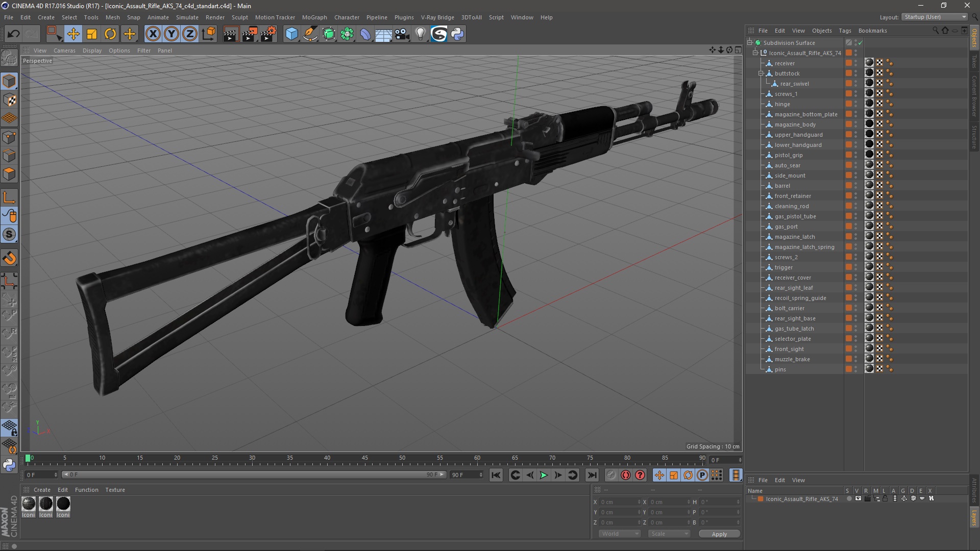Open the Scale coordinate dropdown
980x551 pixels.
669,534
